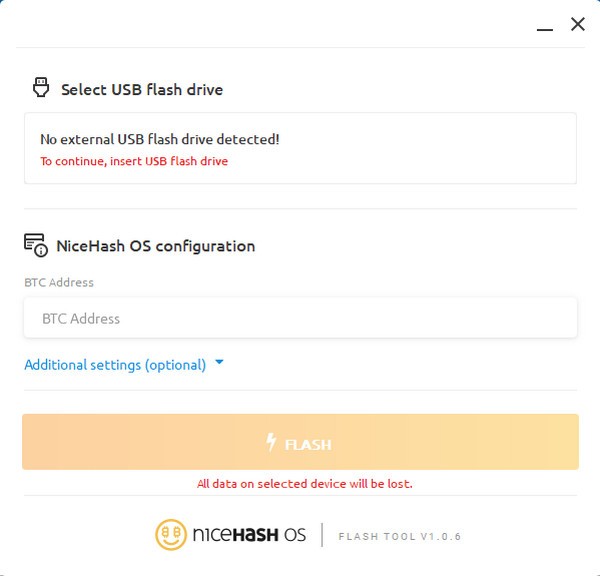Click the 'No external USB flash drive detected!' message
The height and width of the screenshot is (576, 600).
point(160,139)
